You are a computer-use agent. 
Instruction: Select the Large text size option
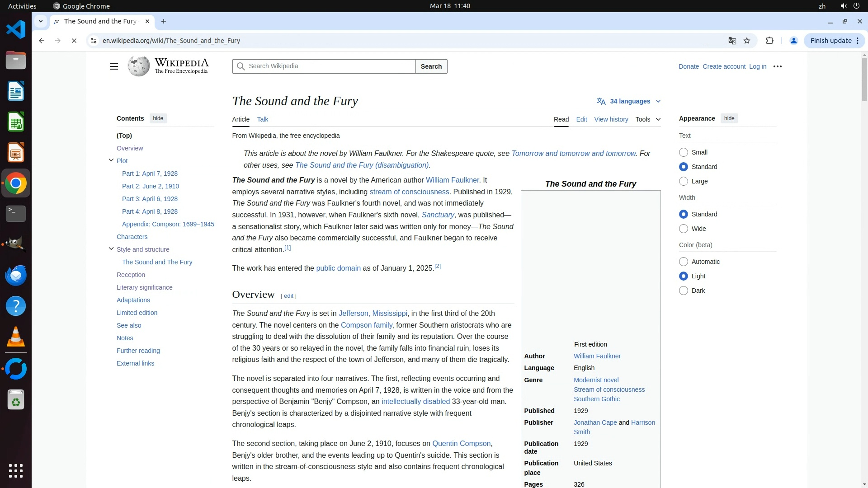coord(684,181)
